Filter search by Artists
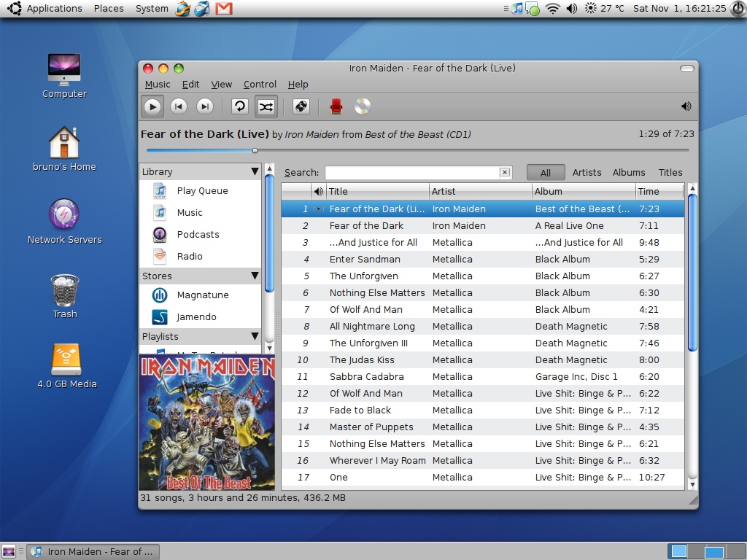This screenshot has width=747, height=560. (x=587, y=173)
